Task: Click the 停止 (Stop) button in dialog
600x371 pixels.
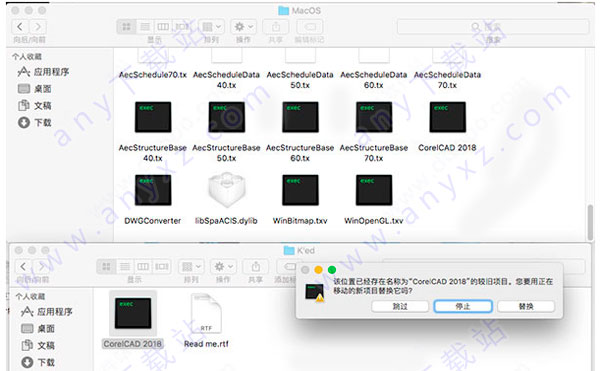Action: pos(463,306)
